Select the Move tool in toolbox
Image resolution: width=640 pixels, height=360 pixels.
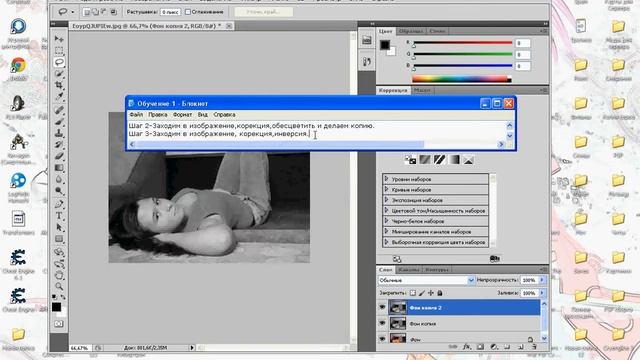pyautogui.click(x=59, y=39)
